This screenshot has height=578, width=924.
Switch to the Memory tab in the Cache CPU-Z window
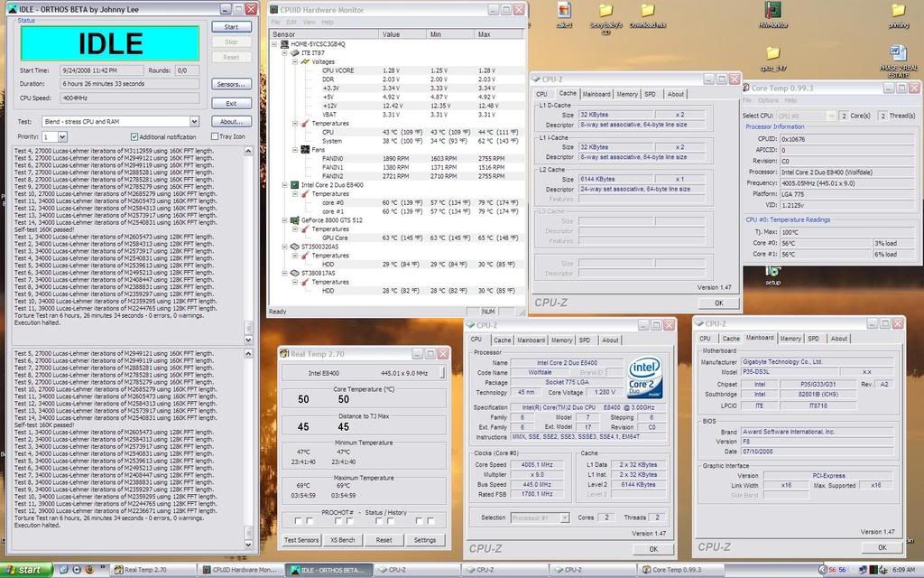pos(626,94)
